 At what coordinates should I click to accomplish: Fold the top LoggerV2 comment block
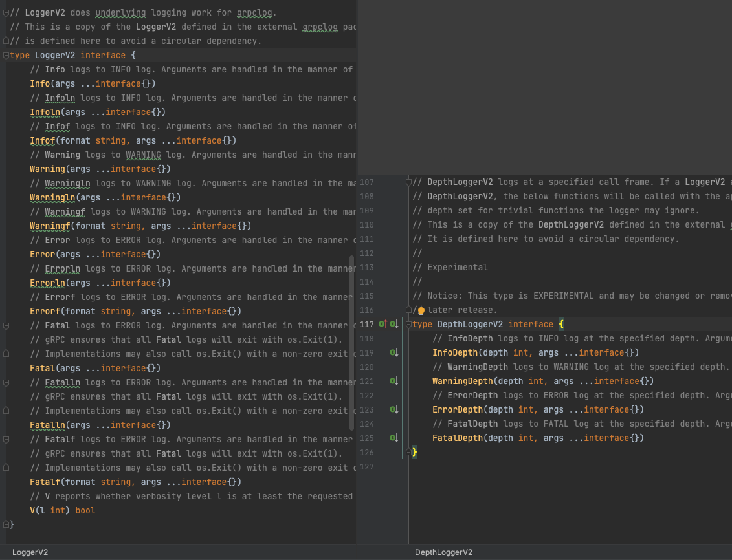tap(6, 13)
